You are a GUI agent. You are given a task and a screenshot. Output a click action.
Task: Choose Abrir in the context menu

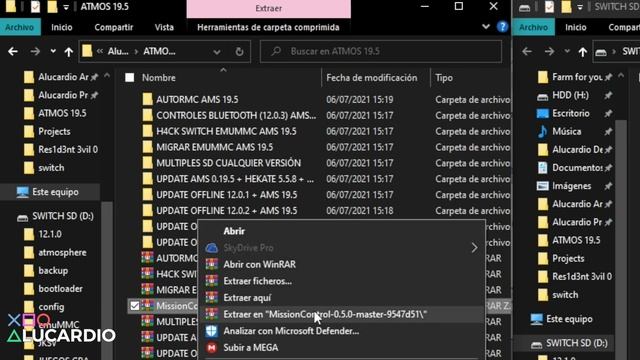(x=234, y=231)
